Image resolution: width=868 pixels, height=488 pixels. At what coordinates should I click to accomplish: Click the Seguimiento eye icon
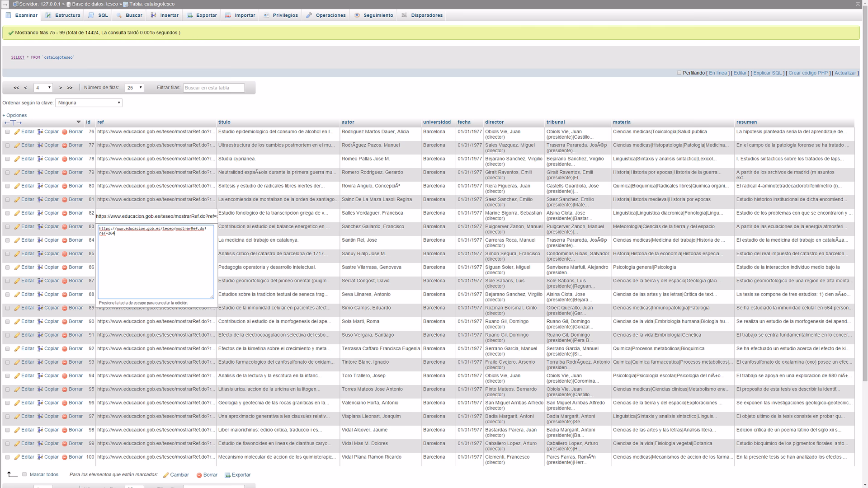[x=357, y=15]
